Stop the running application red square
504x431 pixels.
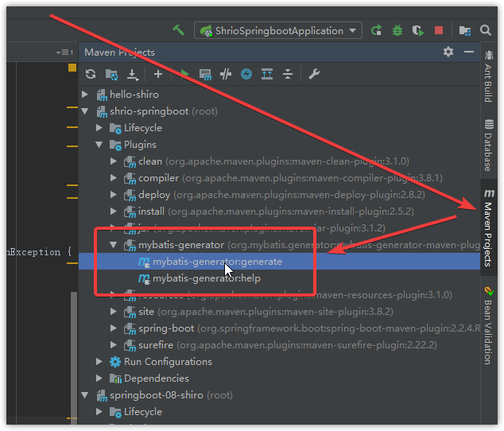[439, 30]
